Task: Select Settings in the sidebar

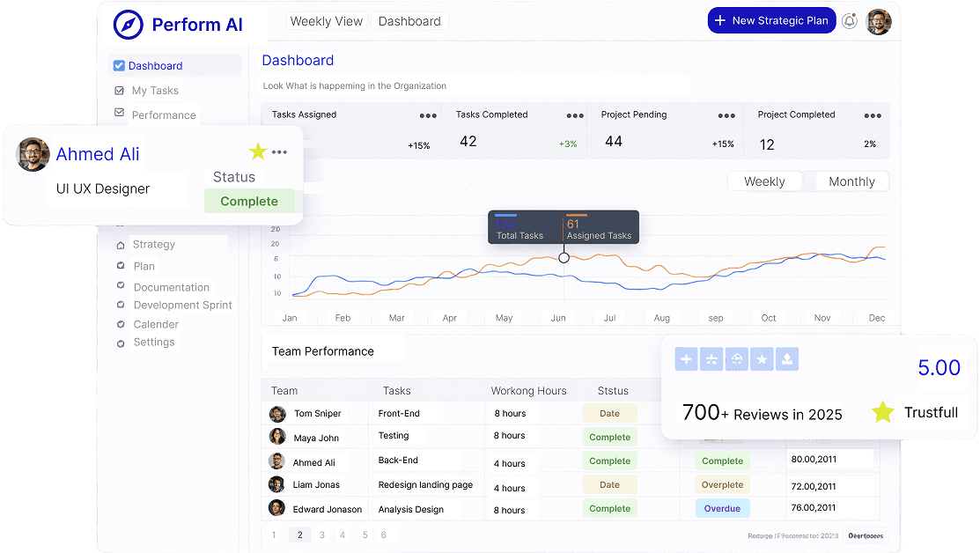Action: tap(155, 342)
